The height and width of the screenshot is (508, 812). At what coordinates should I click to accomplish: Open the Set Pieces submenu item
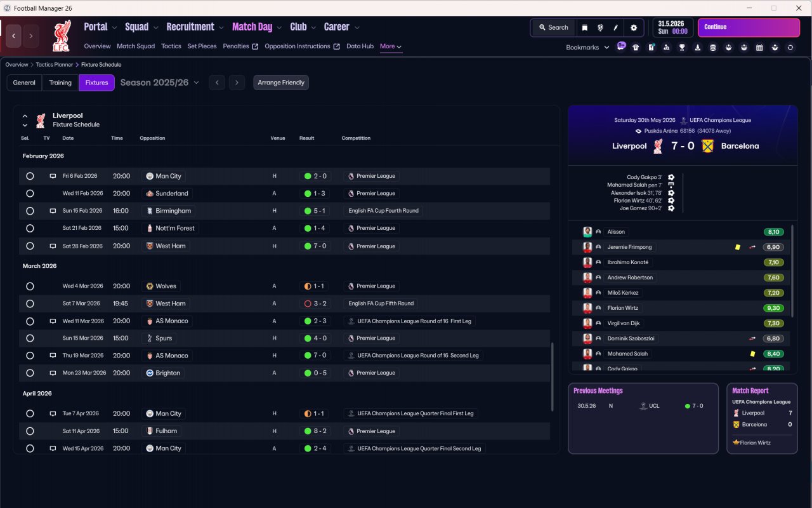click(x=202, y=46)
